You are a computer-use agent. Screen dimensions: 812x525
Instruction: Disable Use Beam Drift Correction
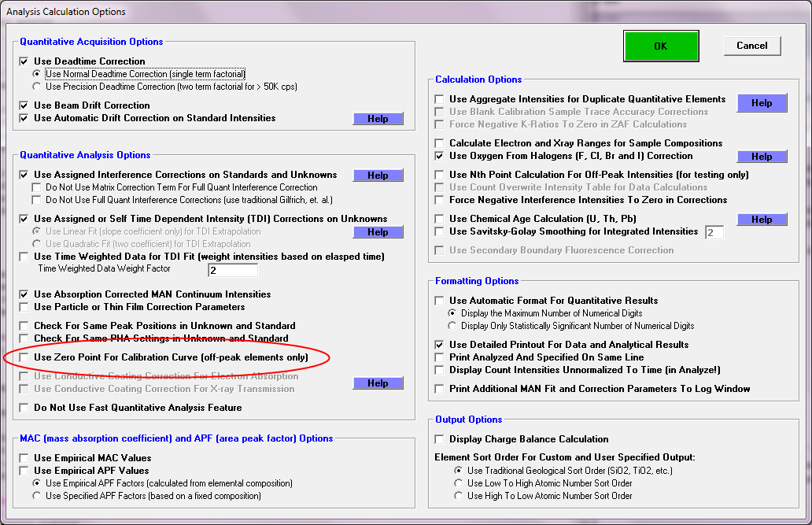click(x=24, y=105)
